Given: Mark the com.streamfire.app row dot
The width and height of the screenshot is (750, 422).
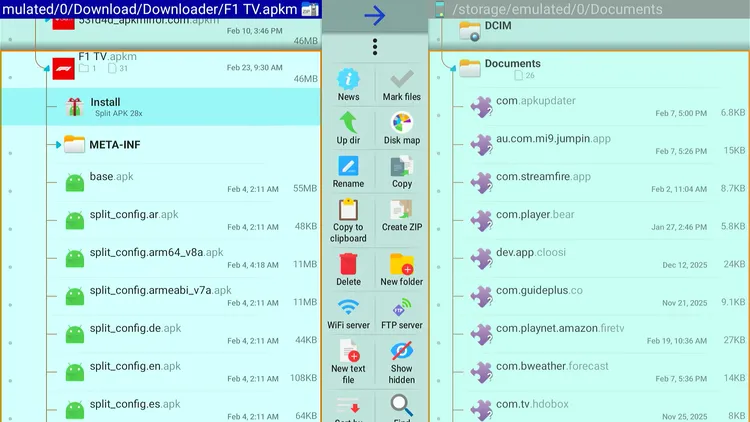Looking at the screenshot, I should [x=439, y=191].
